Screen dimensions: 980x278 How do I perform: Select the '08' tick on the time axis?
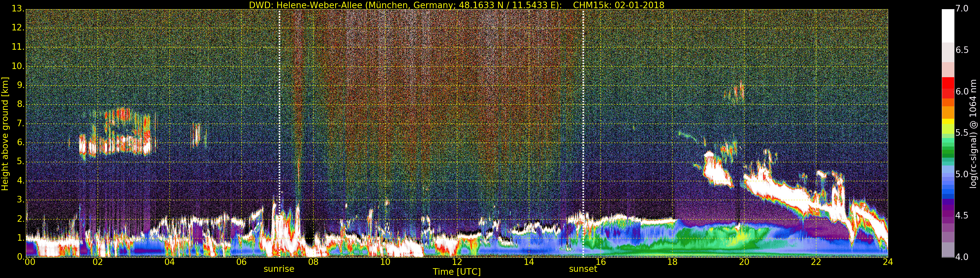[x=313, y=262]
